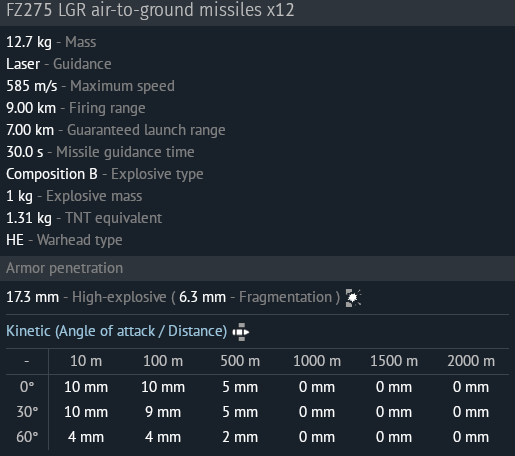Image resolution: width=515 pixels, height=456 pixels.
Task: Click the 17.3 mm High-explosive value
Action: pyautogui.click(x=33, y=297)
